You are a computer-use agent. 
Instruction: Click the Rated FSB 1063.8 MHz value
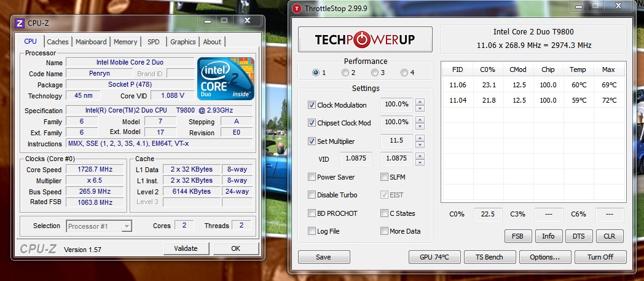point(95,202)
